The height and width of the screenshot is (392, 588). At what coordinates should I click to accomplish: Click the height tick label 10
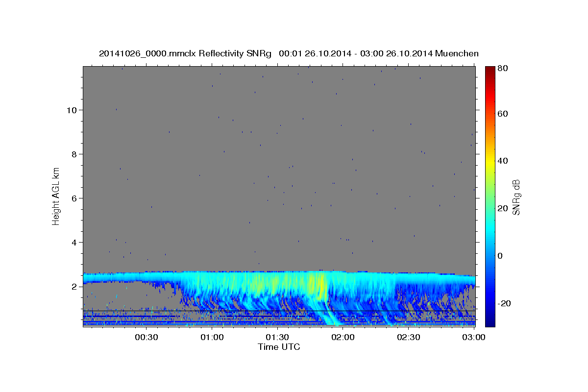click(x=72, y=110)
